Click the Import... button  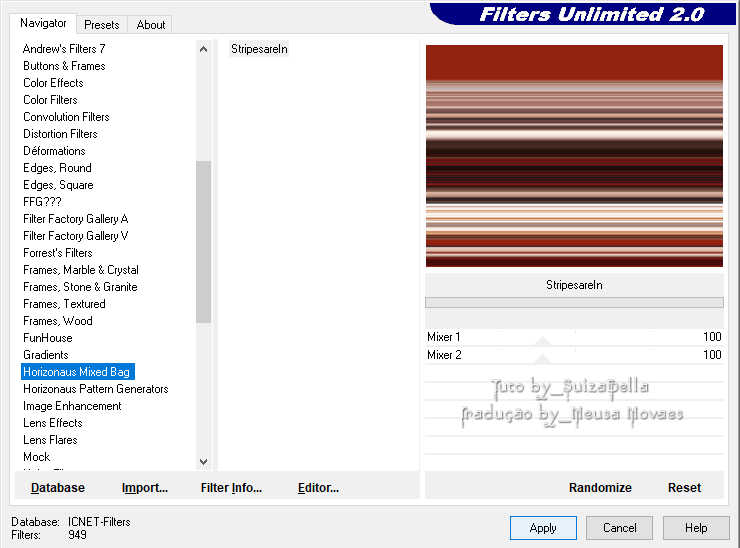click(x=145, y=488)
